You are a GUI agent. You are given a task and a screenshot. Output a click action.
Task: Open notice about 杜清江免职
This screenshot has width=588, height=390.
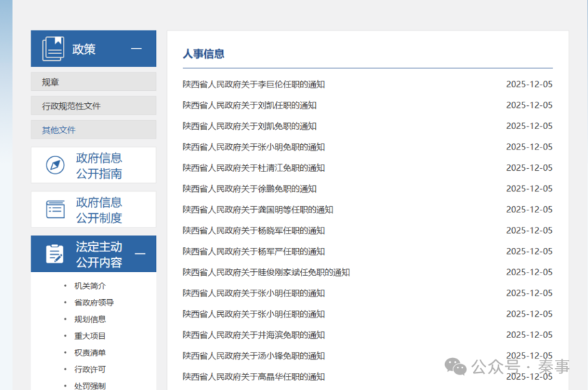[x=253, y=168]
